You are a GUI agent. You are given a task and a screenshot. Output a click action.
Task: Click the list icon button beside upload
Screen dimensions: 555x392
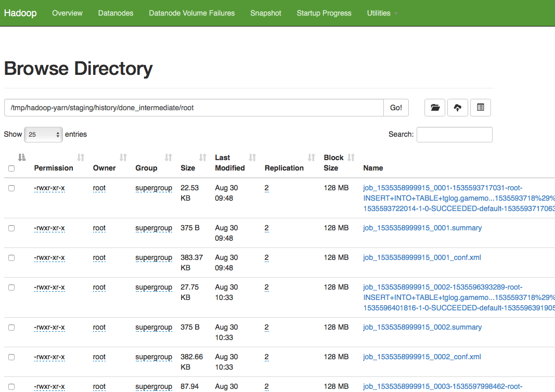click(x=480, y=108)
